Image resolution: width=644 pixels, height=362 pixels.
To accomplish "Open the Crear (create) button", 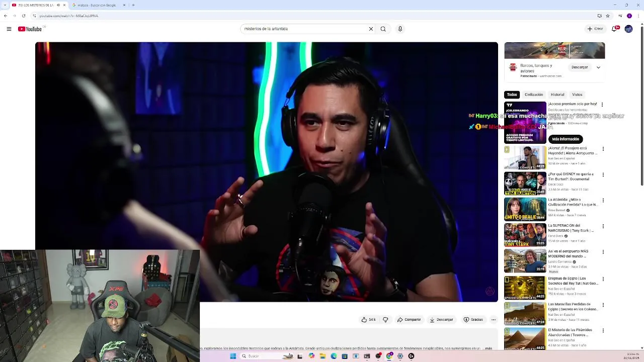I will [595, 29].
